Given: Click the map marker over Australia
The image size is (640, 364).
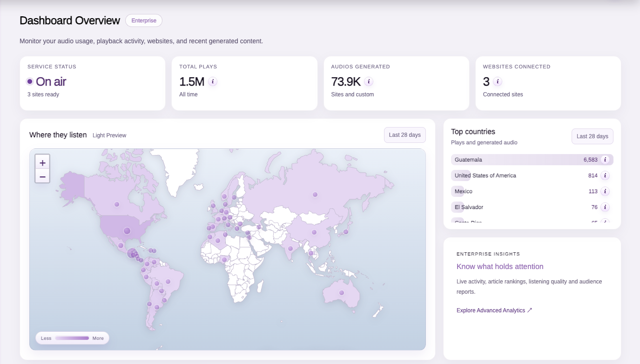Looking at the screenshot, I should (x=342, y=293).
